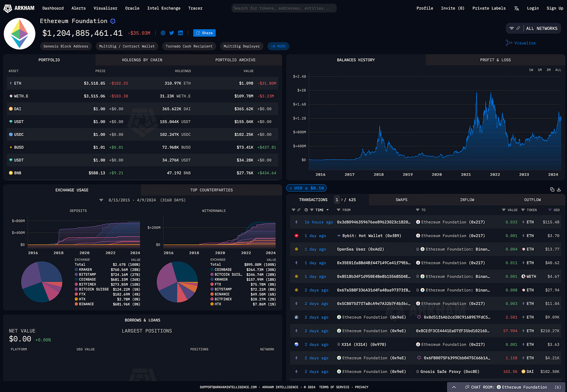The image size is (567, 392).
Task: Switch to Top Counterparties tab
Action: pyautogui.click(x=211, y=190)
